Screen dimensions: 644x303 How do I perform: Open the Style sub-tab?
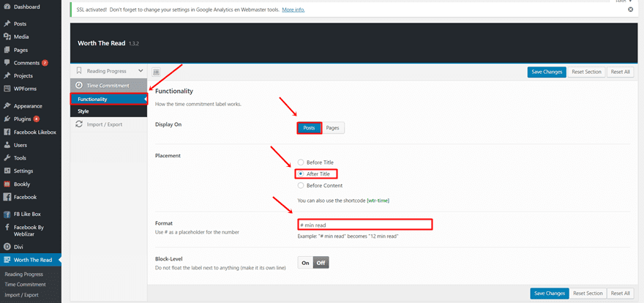(x=109, y=111)
